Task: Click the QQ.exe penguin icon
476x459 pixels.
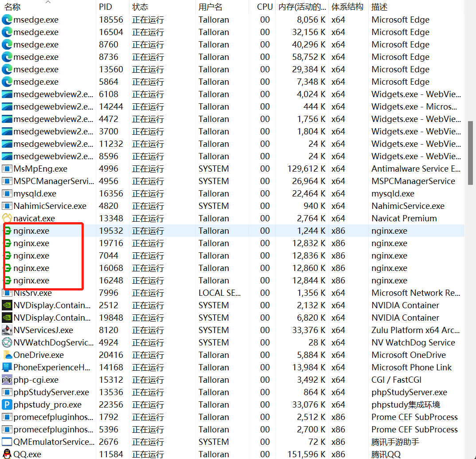Action: pos(7,454)
